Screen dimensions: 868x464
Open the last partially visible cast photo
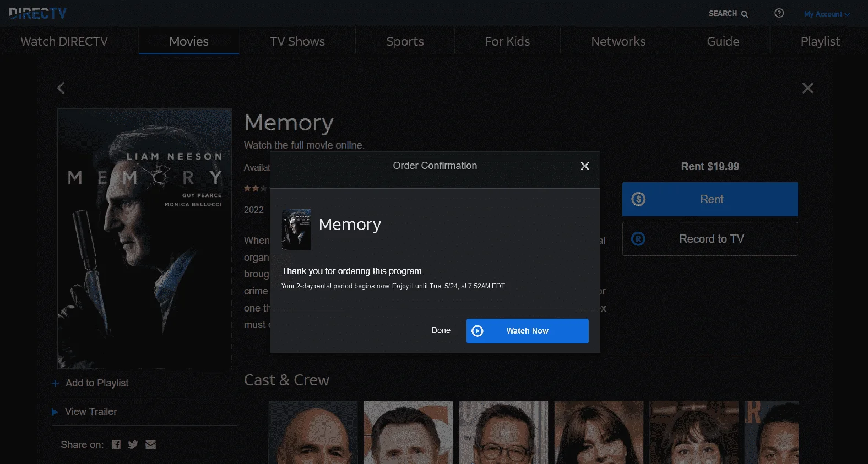pos(772,432)
